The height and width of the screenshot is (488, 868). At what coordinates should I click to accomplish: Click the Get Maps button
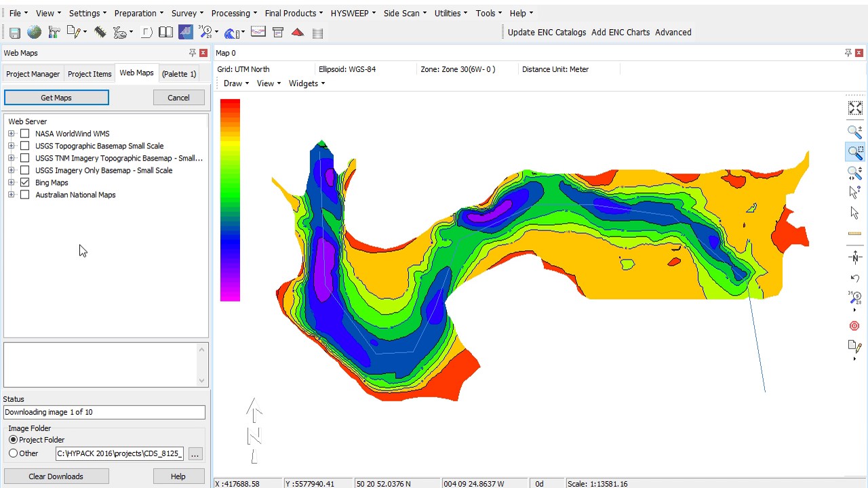[56, 98]
